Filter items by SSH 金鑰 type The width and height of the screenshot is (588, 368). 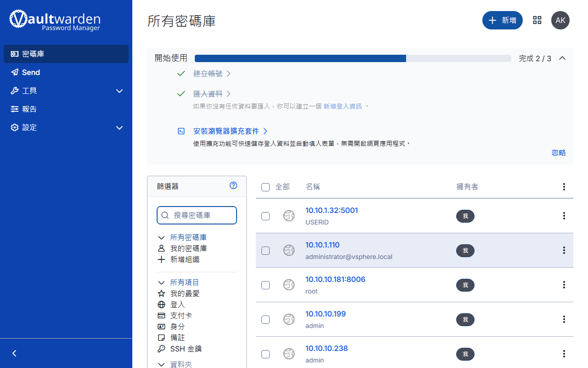tap(186, 349)
